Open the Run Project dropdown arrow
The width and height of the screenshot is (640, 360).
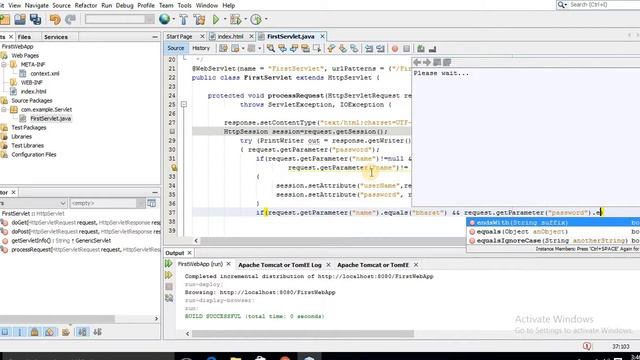click(x=224, y=19)
